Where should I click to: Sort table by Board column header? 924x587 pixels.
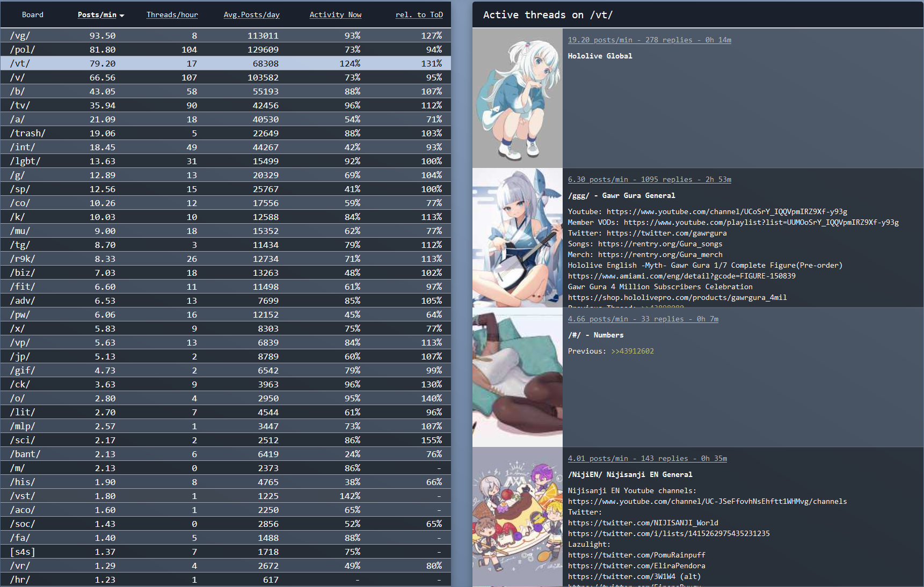32,14
